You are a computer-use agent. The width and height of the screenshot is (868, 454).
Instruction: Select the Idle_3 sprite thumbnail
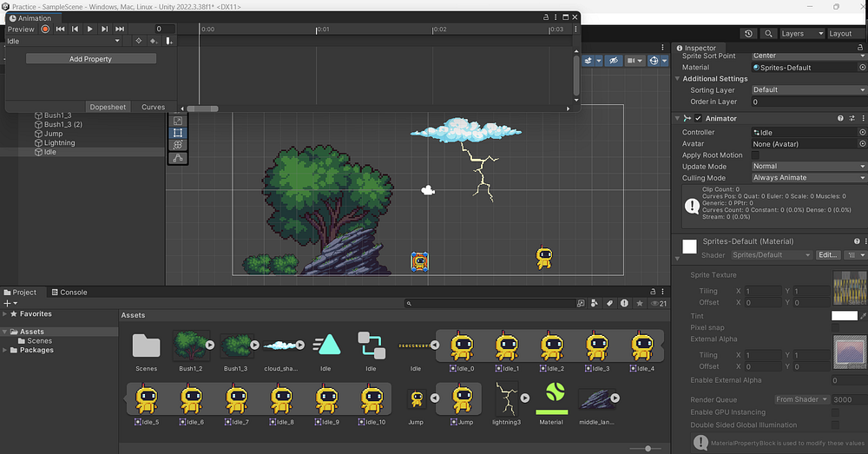[596, 348]
